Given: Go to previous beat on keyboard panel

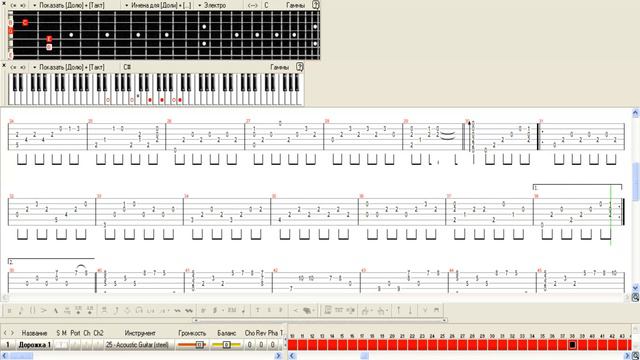Looking at the screenshot, I should [x=13, y=67].
